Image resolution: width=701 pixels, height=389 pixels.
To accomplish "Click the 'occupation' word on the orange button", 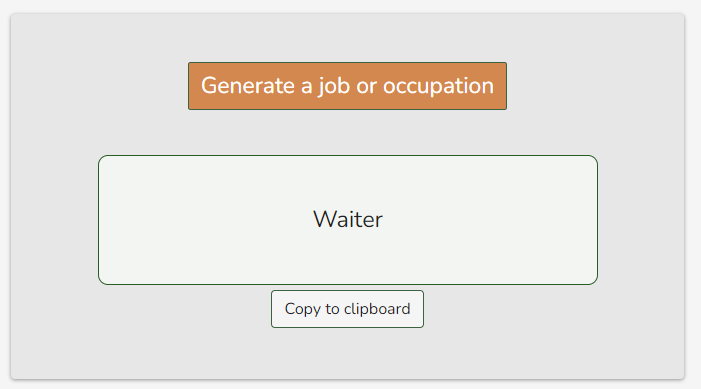I will pyautogui.click(x=438, y=86).
